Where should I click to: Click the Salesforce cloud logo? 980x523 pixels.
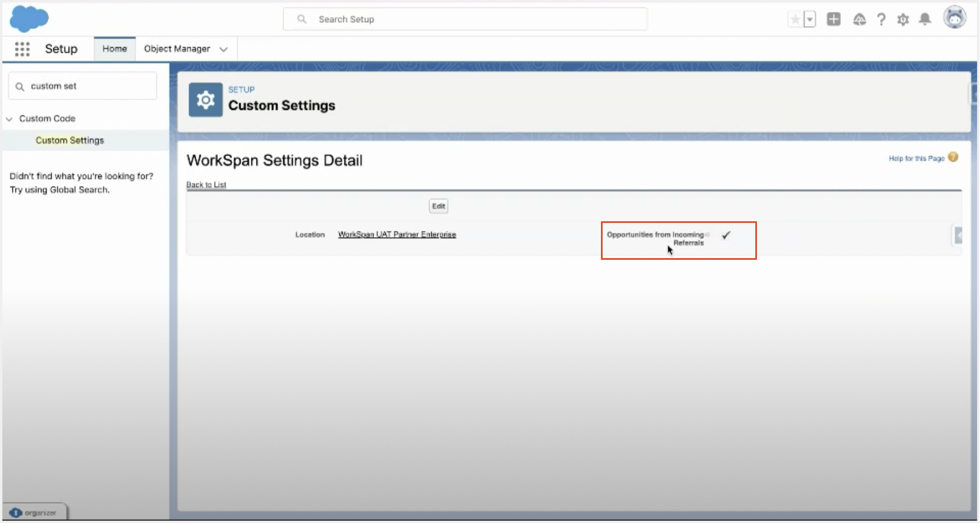pyautogui.click(x=29, y=19)
